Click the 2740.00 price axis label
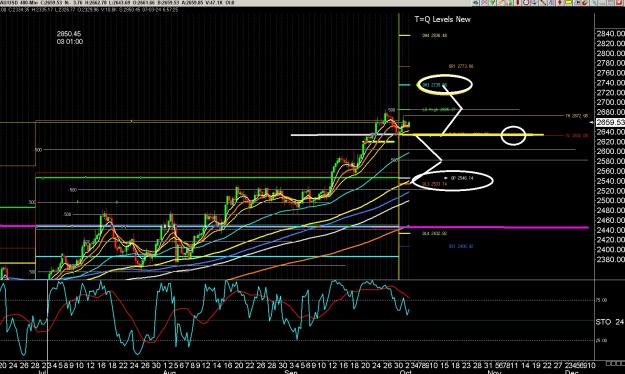The image size is (625, 374). pyautogui.click(x=610, y=83)
